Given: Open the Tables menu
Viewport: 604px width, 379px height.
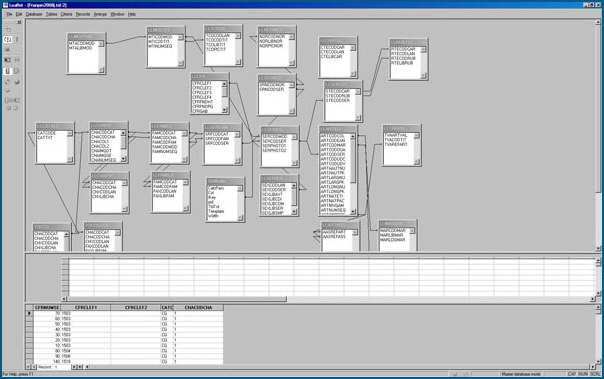Looking at the screenshot, I should (x=51, y=14).
